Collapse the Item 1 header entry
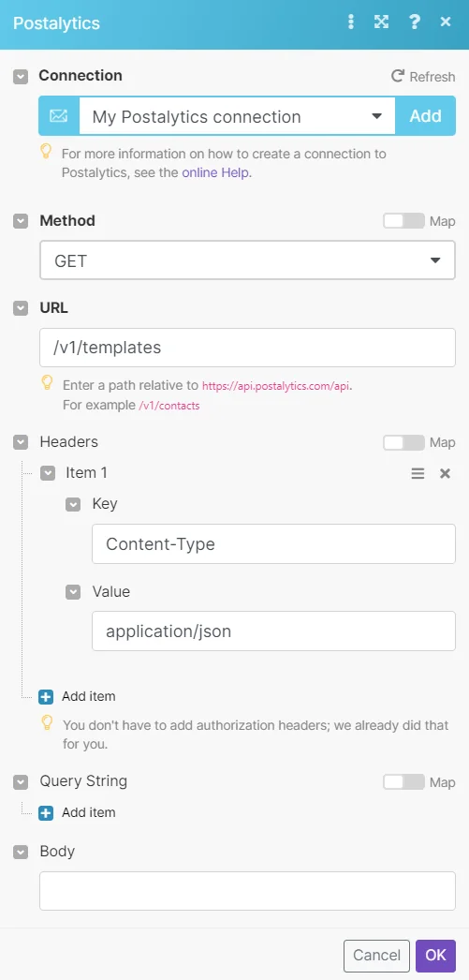This screenshot has width=469, height=980. [x=48, y=473]
